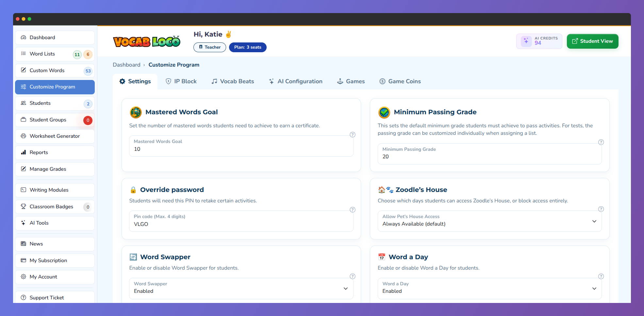The height and width of the screenshot is (316, 644).
Task: Click the Classroom Badges trophy icon
Action: pyautogui.click(x=24, y=206)
